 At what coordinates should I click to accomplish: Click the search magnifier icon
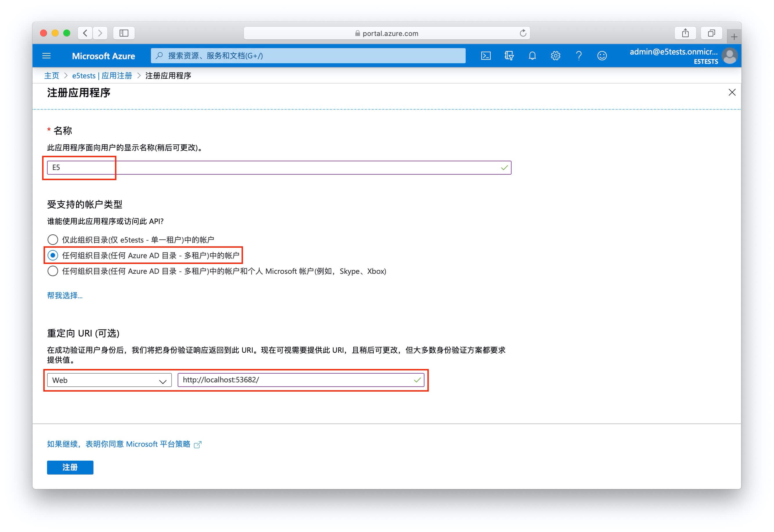click(159, 55)
